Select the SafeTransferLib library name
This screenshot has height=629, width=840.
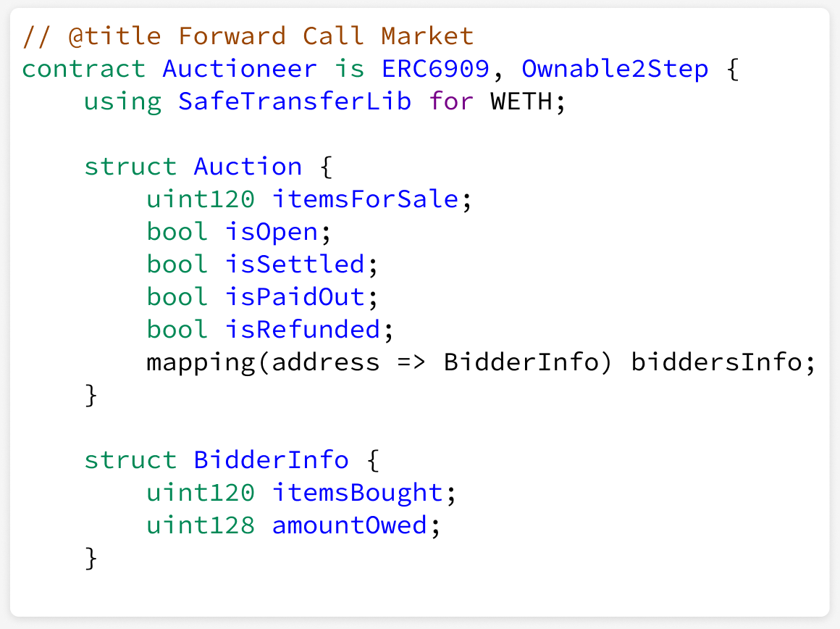pos(295,102)
